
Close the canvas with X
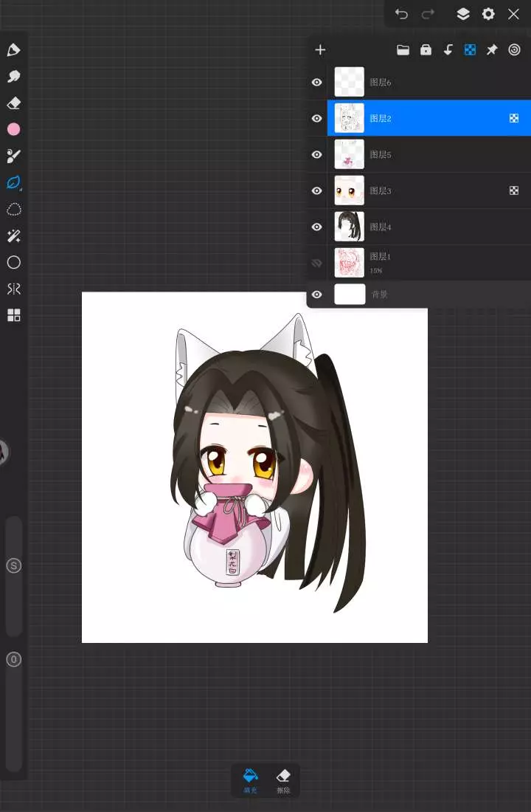(x=513, y=14)
